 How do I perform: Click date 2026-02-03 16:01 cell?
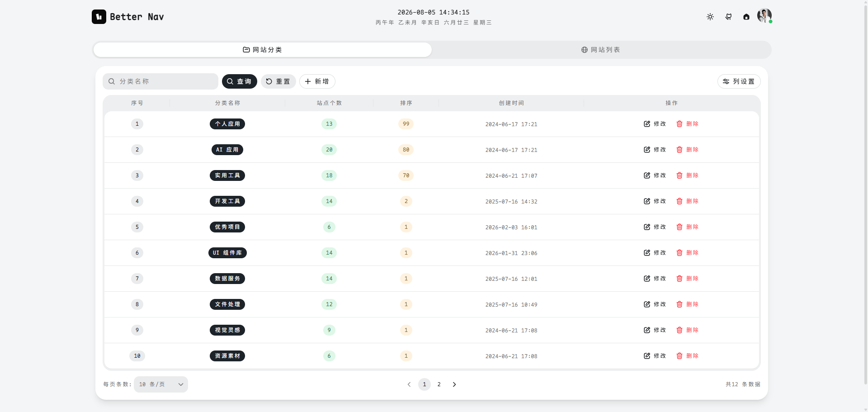pos(511,227)
